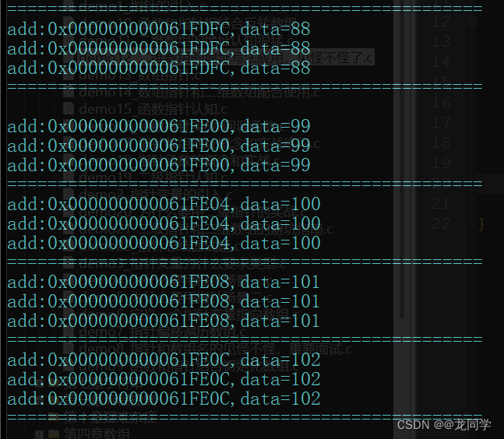Screen dimensions: 504x439
Task: Click the highlighted file ending 怪不怪了.c
Action: click(x=226, y=58)
